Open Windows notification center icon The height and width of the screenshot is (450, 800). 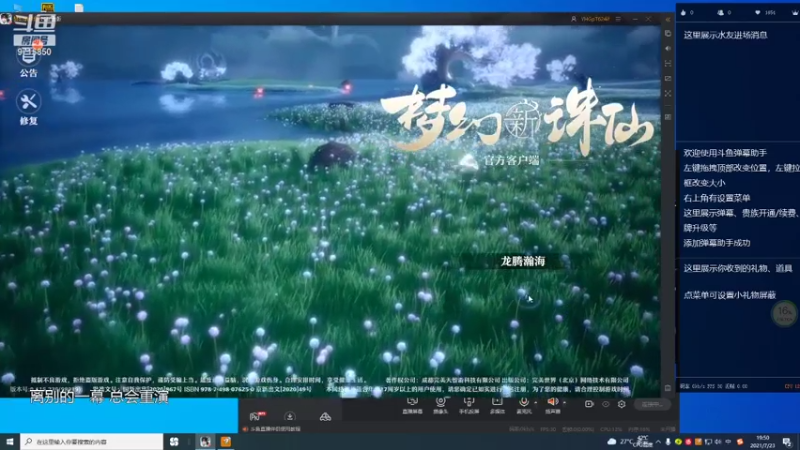pyautogui.click(x=787, y=442)
